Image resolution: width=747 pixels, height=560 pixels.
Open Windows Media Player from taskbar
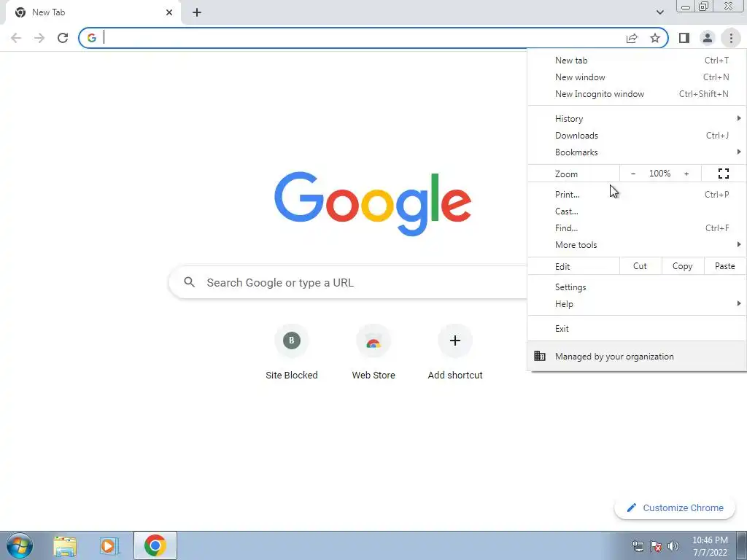coord(109,545)
